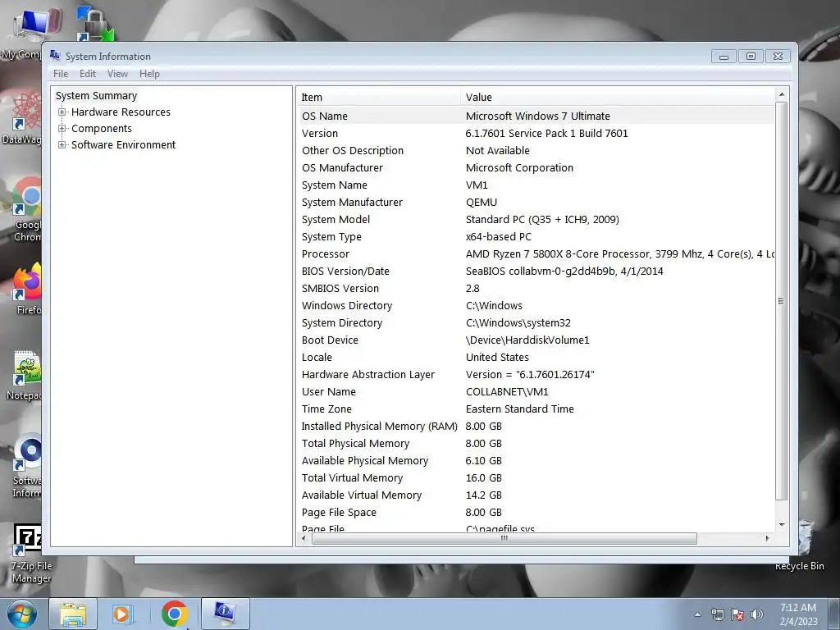Select the User Name row
Screen dimensions: 840x630
click(x=536, y=391)
